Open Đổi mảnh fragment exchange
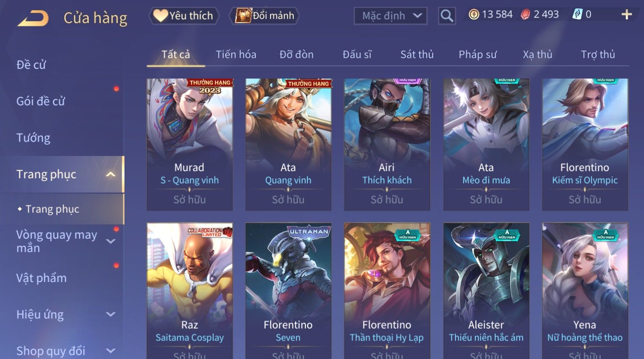 [x=265, y=16]
